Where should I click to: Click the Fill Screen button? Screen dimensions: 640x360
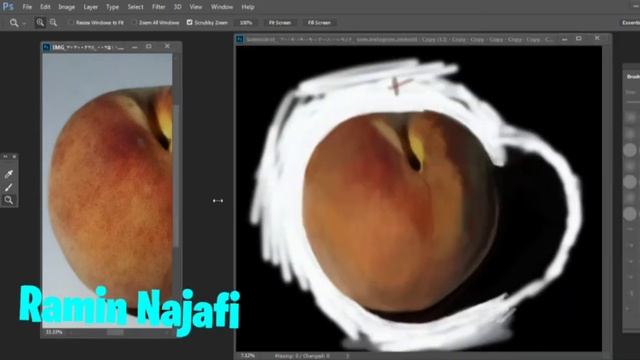click(319, 23)
